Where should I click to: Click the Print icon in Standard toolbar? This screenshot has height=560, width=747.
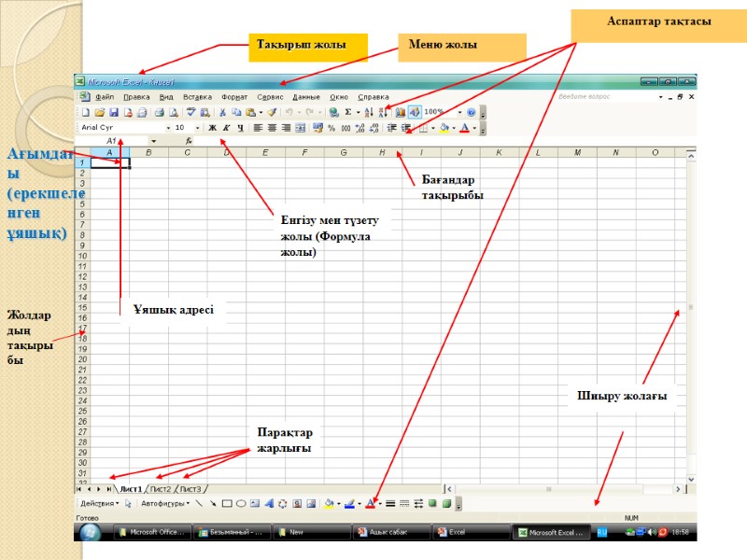click(x=159, y=112)
